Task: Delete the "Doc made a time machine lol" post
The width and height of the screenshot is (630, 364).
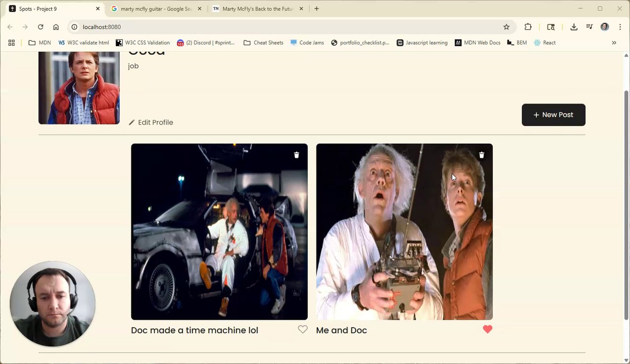Action: click(296, 155)
